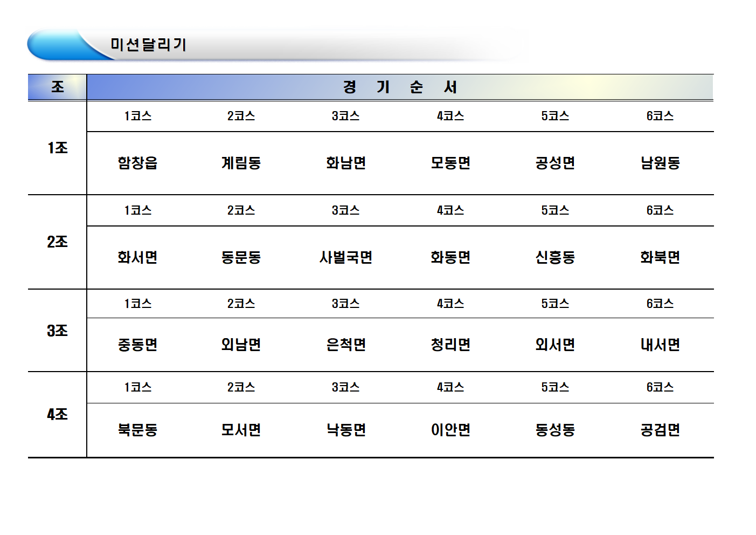Click the 함창읍 cell

[137, 163]
